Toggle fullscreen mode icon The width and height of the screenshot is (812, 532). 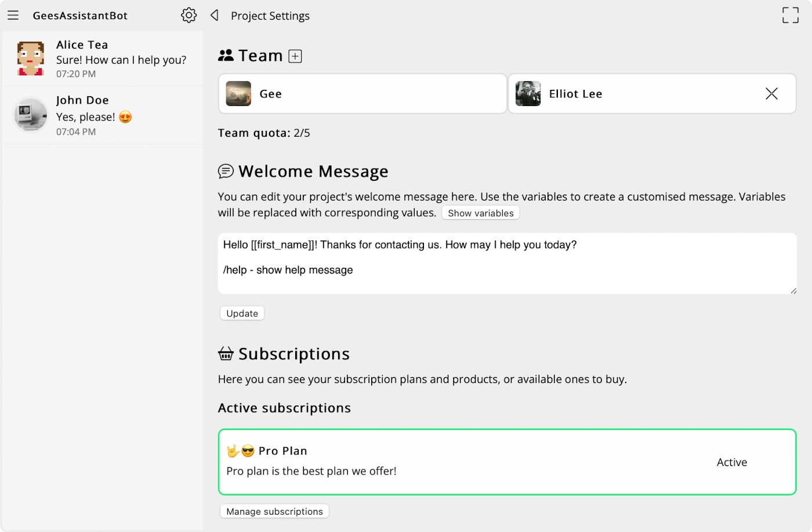[790, 15]
